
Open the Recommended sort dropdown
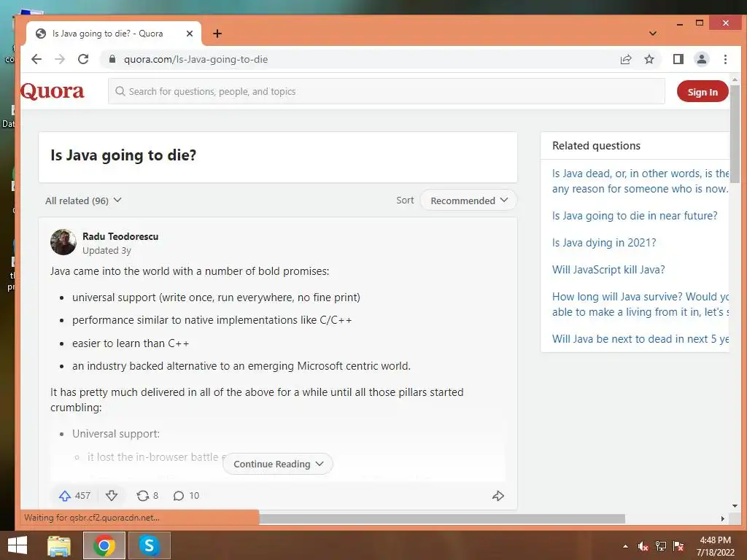pyautogui.click(x=468, y=200)
